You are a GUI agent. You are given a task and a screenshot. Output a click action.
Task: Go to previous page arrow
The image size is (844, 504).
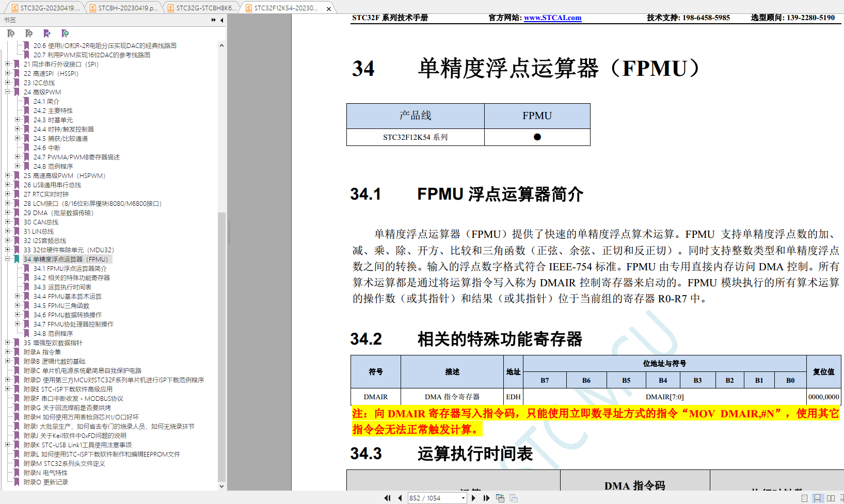[x=400, y=498]
